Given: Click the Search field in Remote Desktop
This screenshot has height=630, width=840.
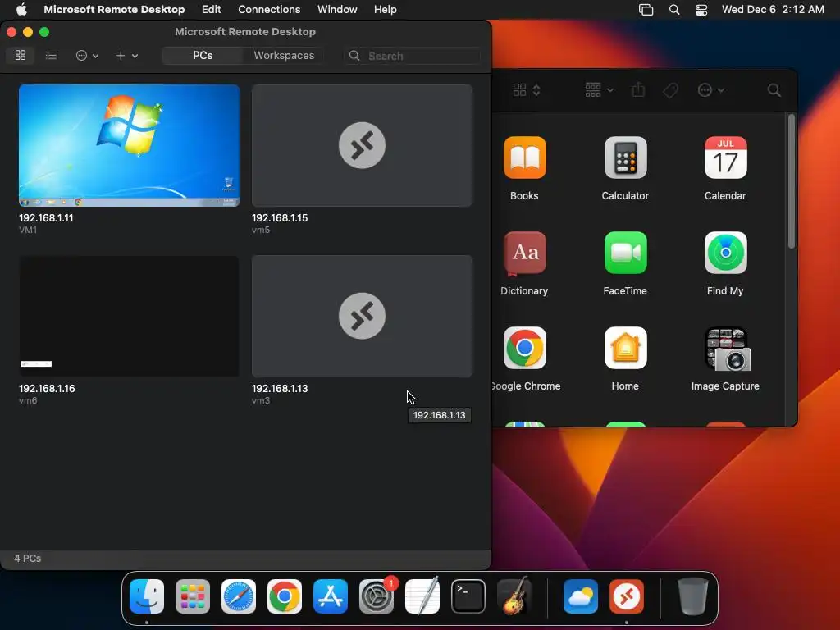Looking at the screenshot, I should point(412,56).
